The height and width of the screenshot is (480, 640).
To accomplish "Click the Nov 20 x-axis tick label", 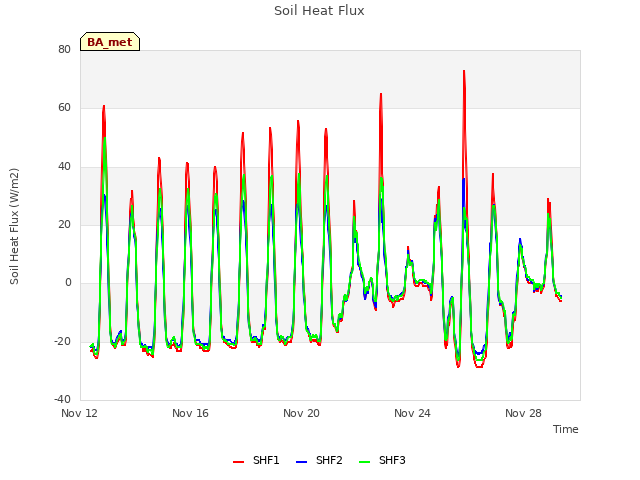I will 301,413.
